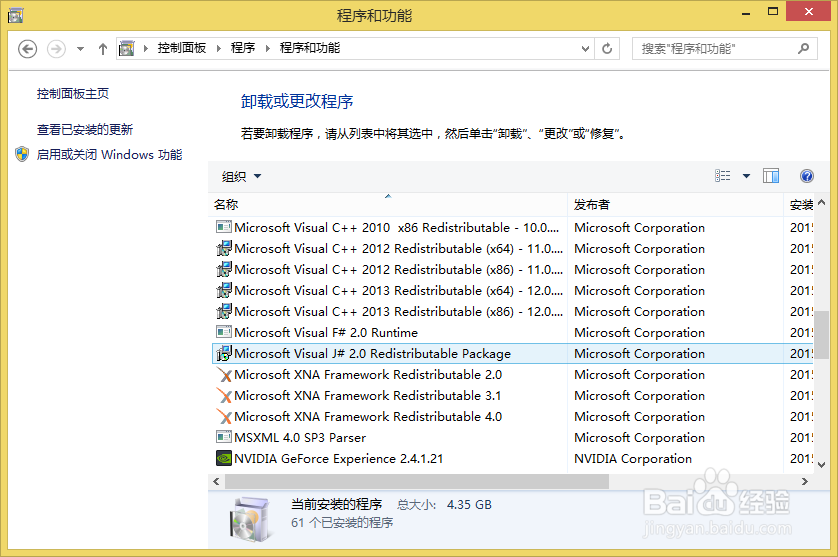Select the 控制面板 breadcrumb
Image resolution: width=838 pixels, height=557 pixels.
tap(182, 48)
